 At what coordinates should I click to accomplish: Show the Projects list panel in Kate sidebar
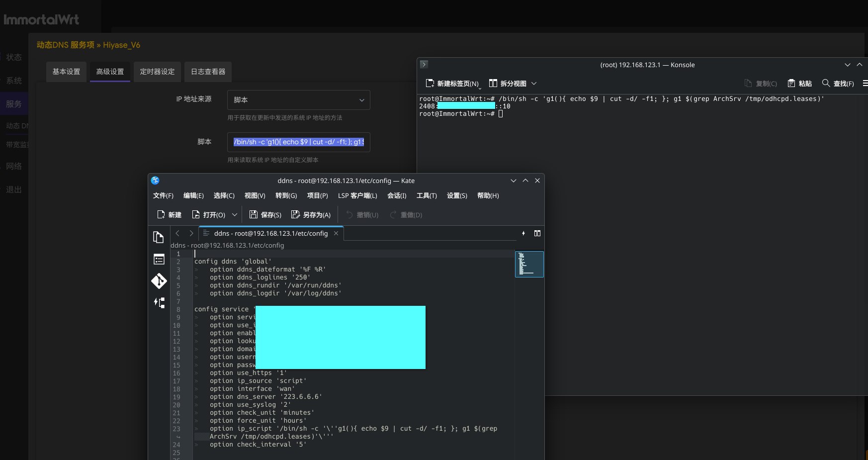[x=159, y=259]
